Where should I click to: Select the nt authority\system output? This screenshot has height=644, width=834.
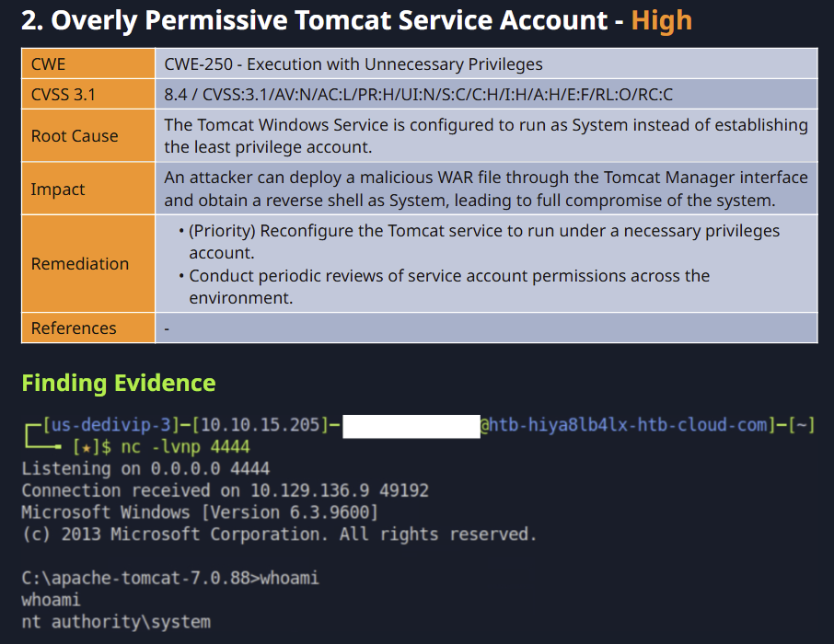point(116,622)
